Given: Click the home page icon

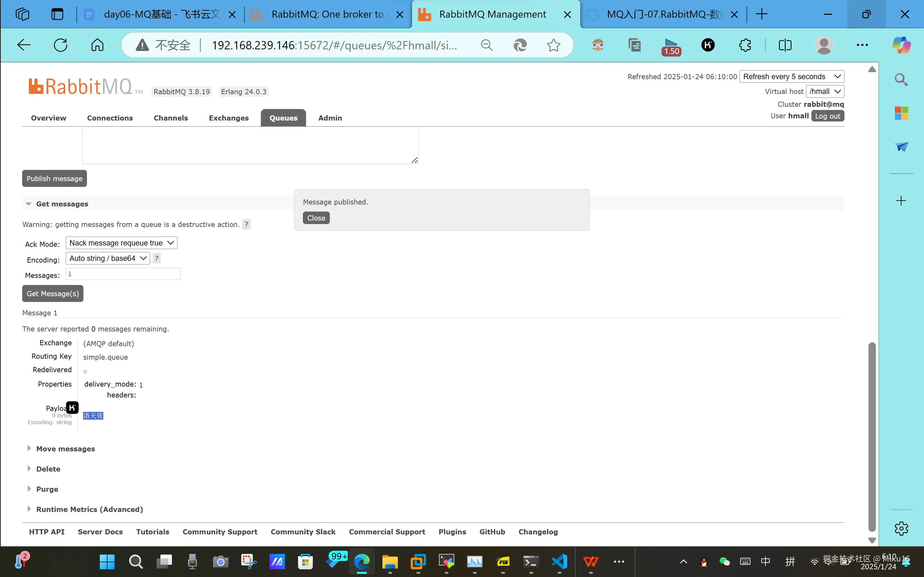Looking at the screenshot, I should [x=97, y=45].
